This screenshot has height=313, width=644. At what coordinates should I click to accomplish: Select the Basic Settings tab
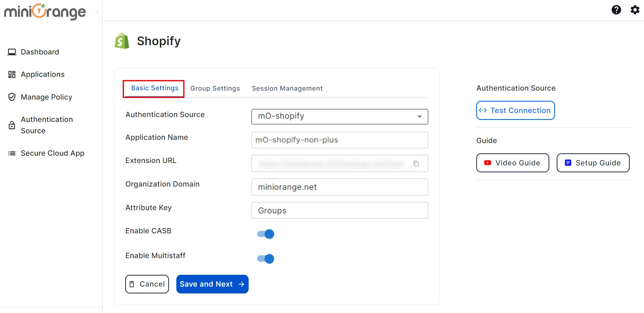pos(154,88)
